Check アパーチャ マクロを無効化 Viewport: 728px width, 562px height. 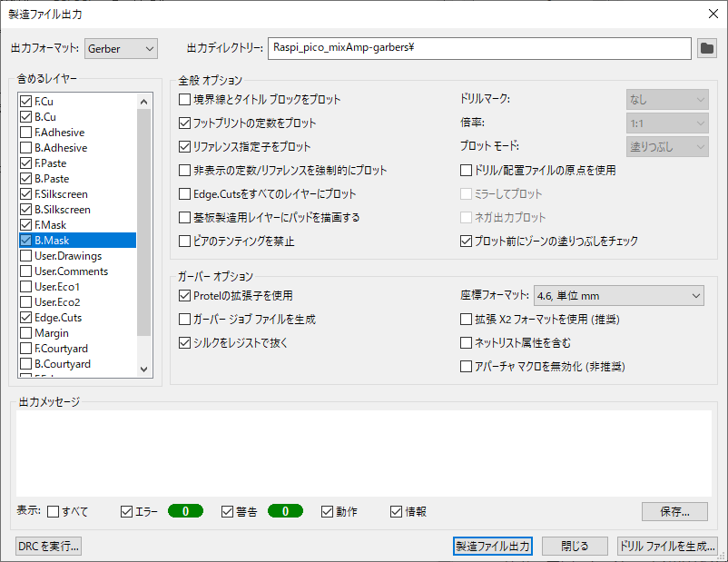tap(467, 367)
